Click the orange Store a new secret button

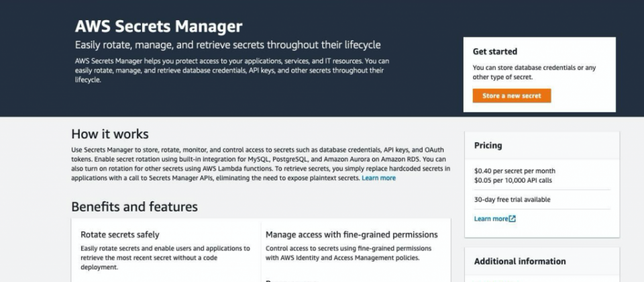(511, 96)
